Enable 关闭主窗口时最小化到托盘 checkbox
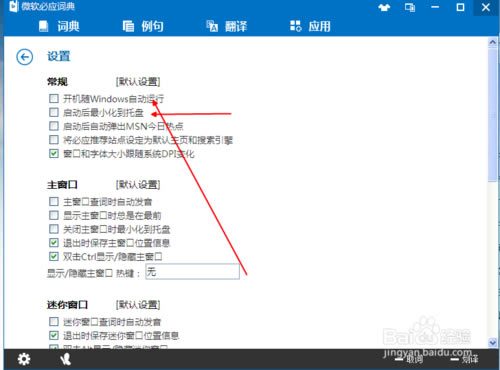500x370 pixels. pos(54,229)
